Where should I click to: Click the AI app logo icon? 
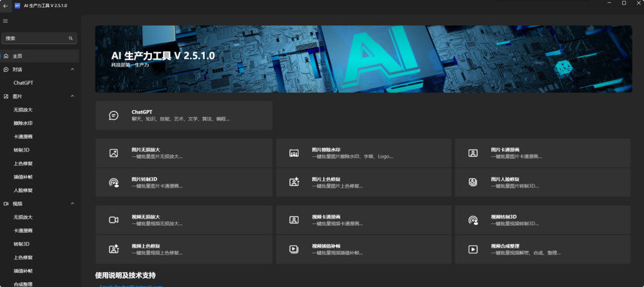pyautogui.click(x=17, y=6)
